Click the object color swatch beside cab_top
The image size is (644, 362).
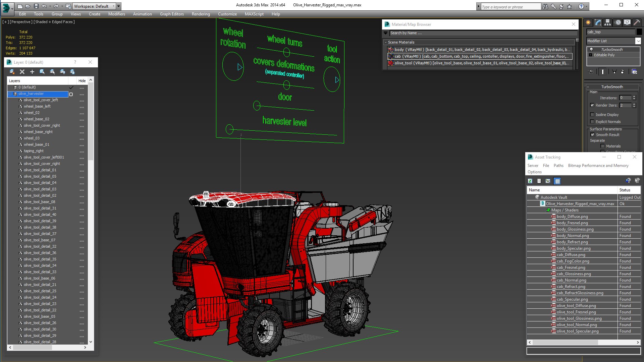[639, 32]
